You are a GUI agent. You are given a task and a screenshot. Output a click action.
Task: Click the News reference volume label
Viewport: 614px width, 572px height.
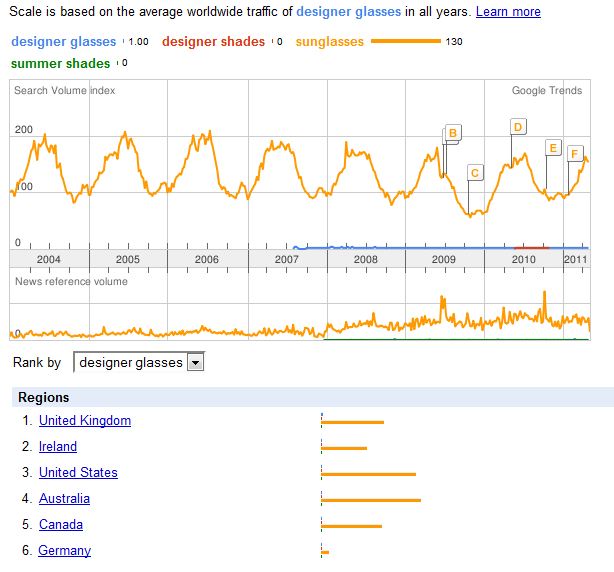click(x=71, y=281)
